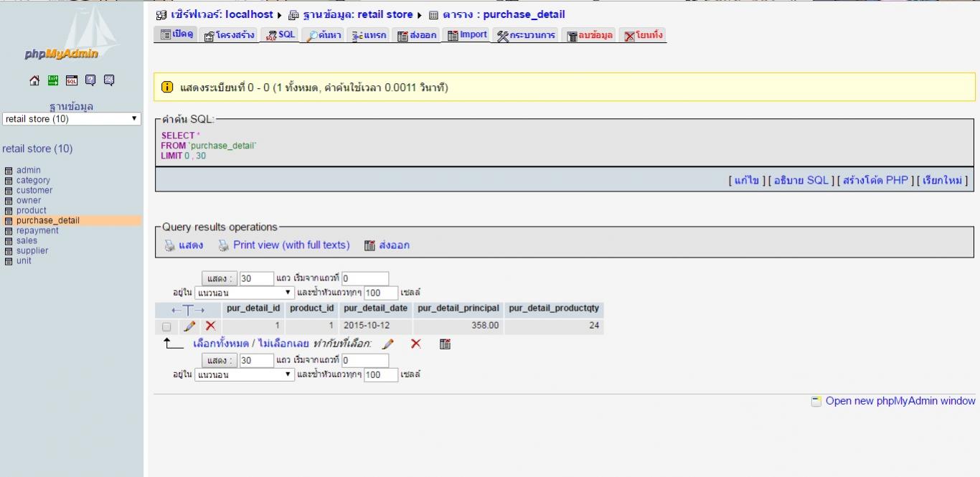
Task: Click browse icon beside admin table
Action: pyautogui.click(x=9, y=171)
